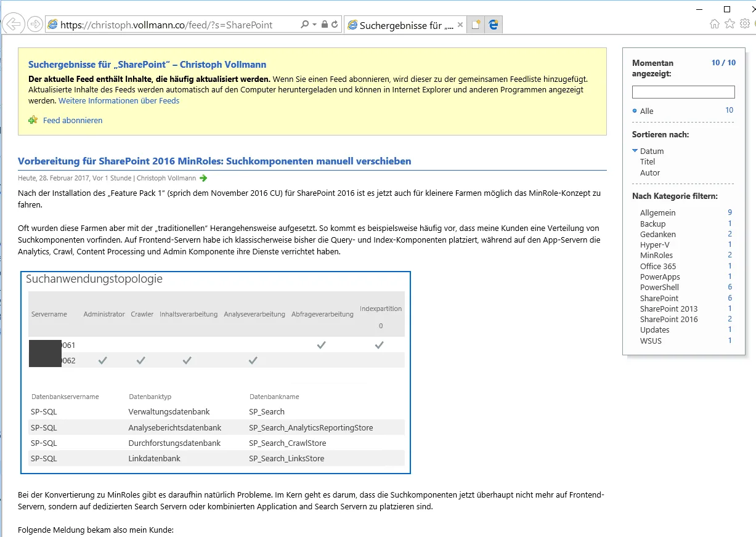Filter by category SharePoint 2016
This screenshot has height=537, width=756.
669,319
